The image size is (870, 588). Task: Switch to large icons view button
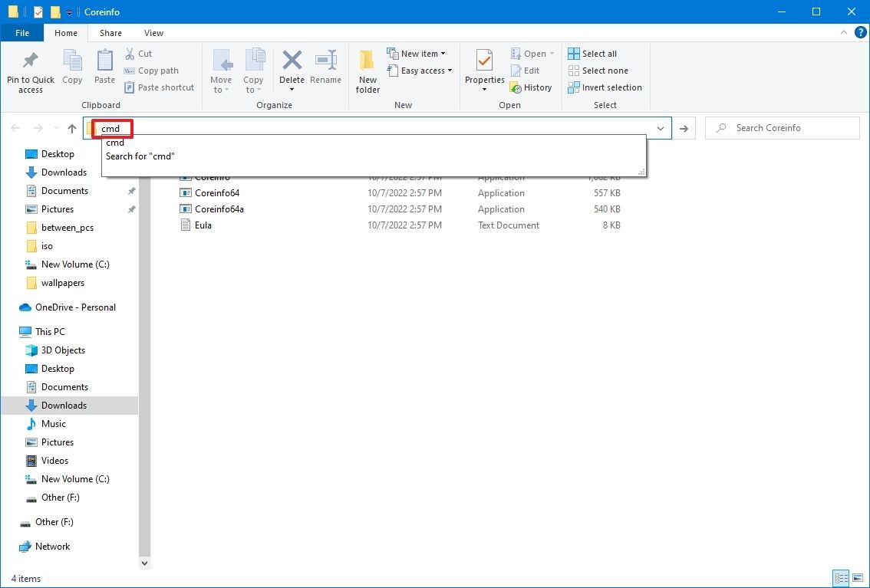pyautogui.click(x=858, y=578)
